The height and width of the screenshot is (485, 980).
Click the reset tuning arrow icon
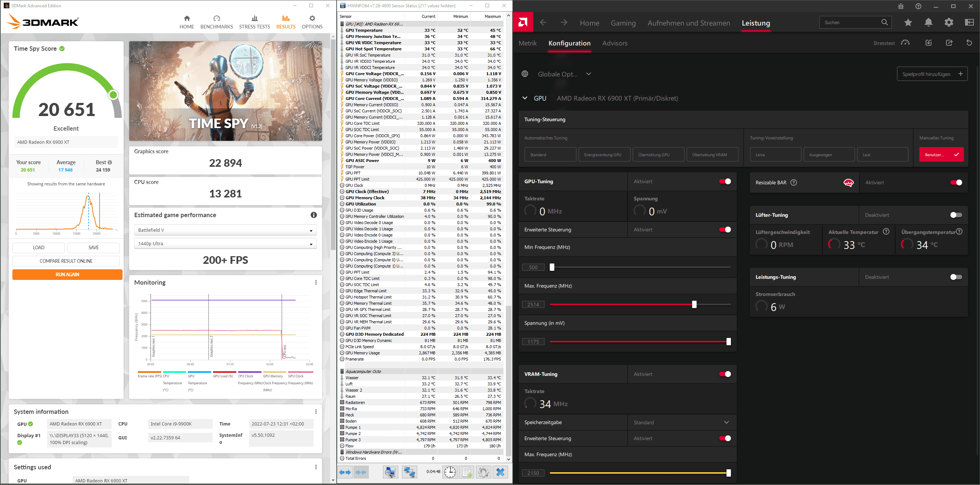(x=969, y=43)
